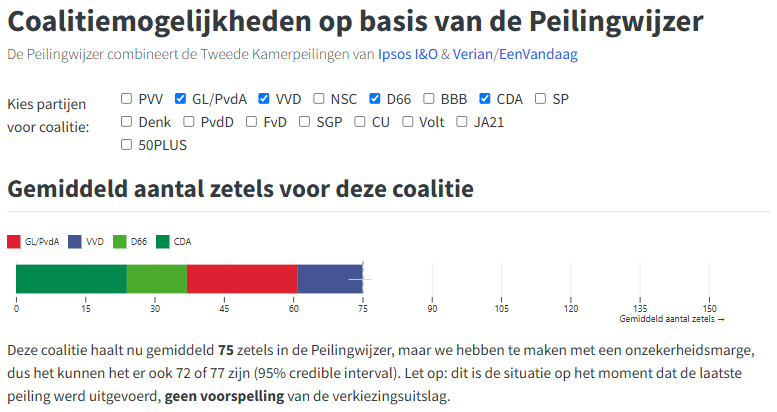This screenshot has height=412, width=777.
Task: Click the red GL/PvdA legend swatch
Action: (14, 242)
